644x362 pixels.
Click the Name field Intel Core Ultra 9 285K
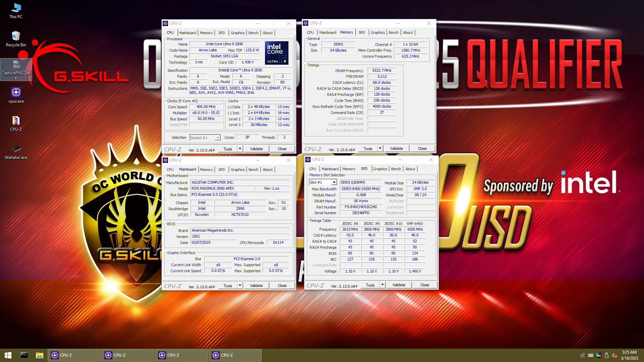coord(224,44)
